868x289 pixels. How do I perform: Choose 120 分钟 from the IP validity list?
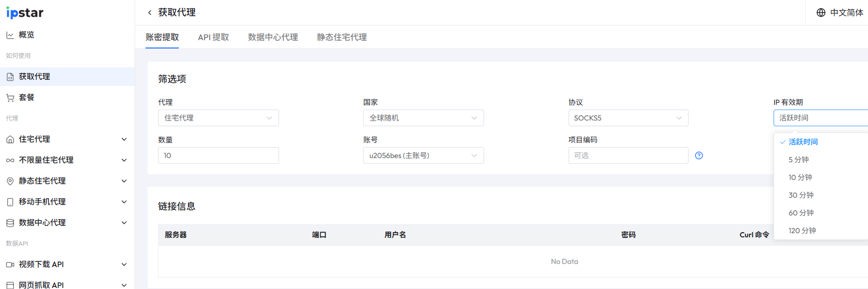tap(802, 231)
